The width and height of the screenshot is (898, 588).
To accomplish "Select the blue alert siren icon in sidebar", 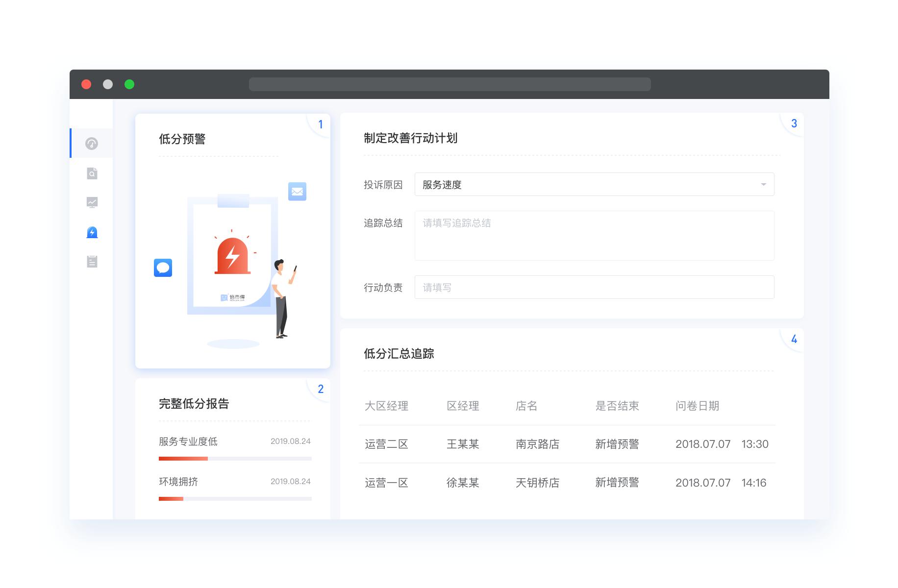I will 92,232.
